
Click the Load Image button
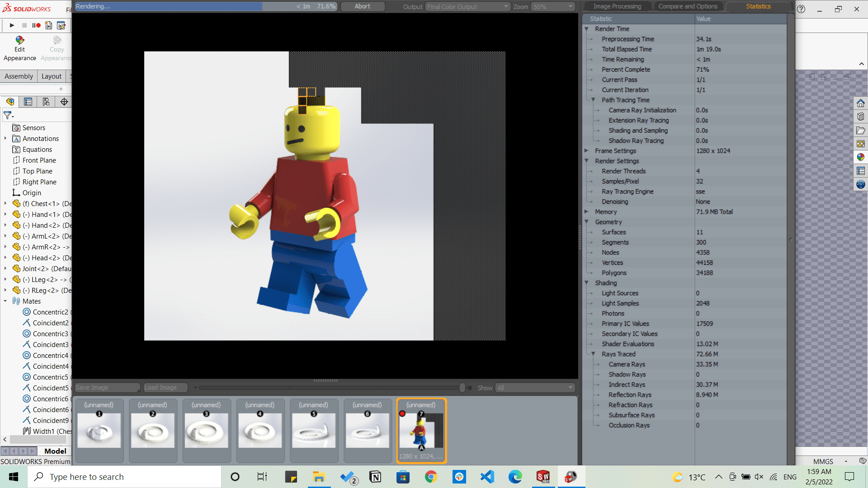click(x=165, y=388)
